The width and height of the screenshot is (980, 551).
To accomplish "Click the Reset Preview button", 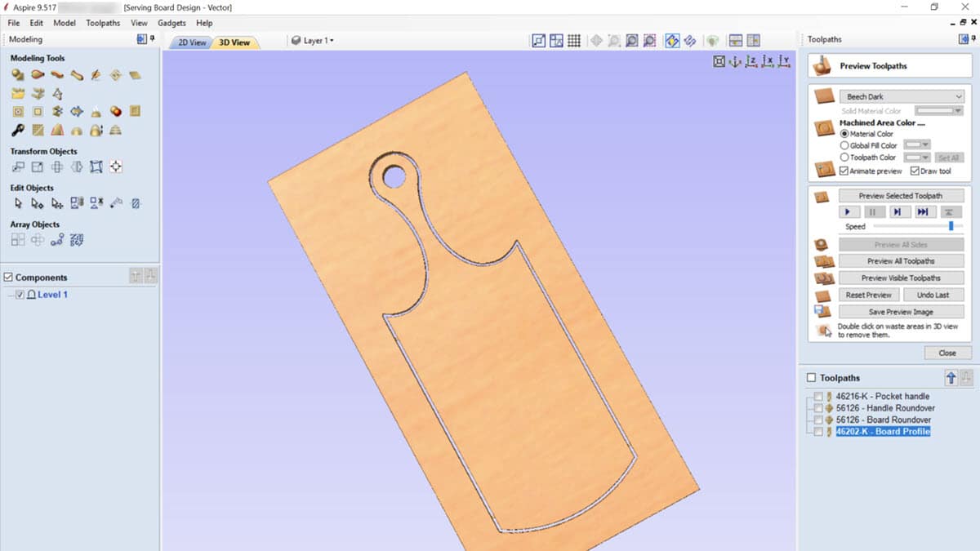I will (x=869, y=295).
